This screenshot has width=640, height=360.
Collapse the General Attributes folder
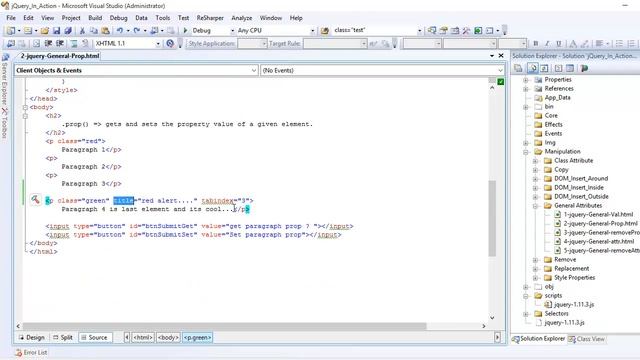[x=536, y=206]
